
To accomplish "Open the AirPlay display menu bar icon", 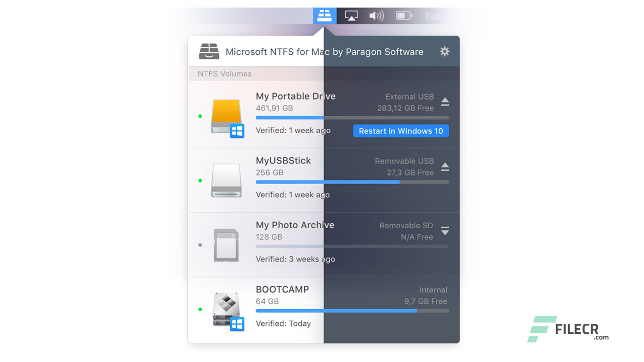I will (351, 16).
